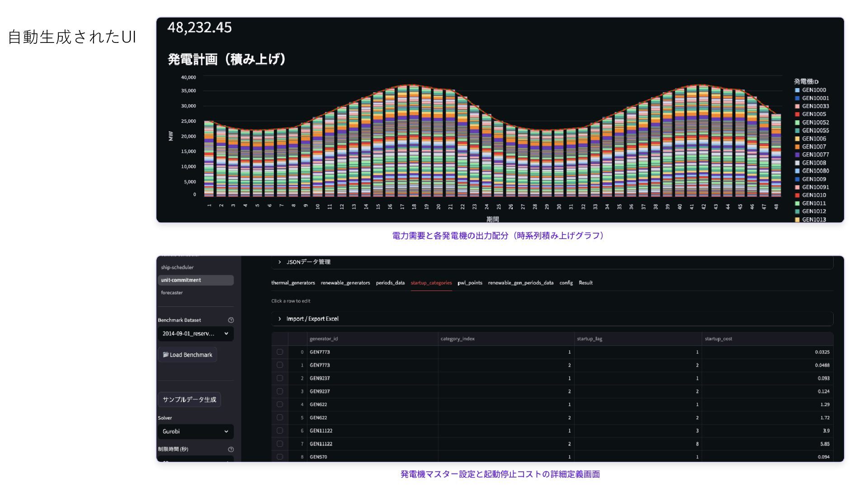Viewport: 868px width, 488px height.
Task: Click GEN1007 orange legend marker
Action: [x=797, y=147]
